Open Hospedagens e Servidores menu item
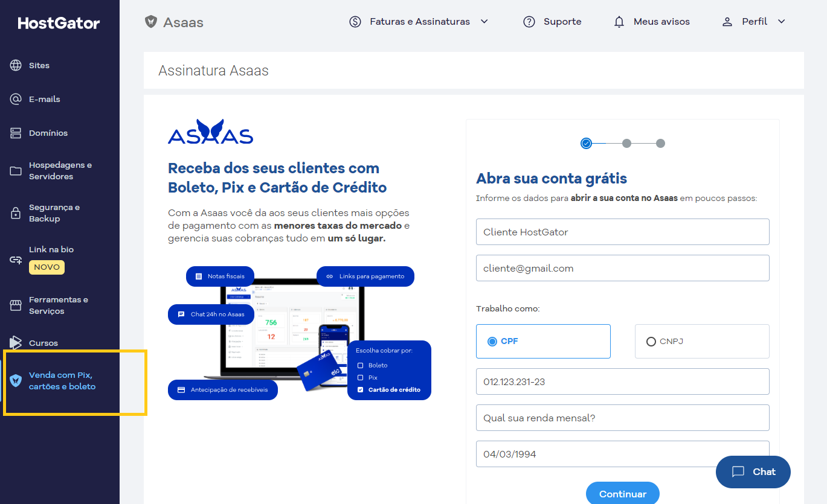The width and height of the screenshot is (827, 504). tap(60, 171)
